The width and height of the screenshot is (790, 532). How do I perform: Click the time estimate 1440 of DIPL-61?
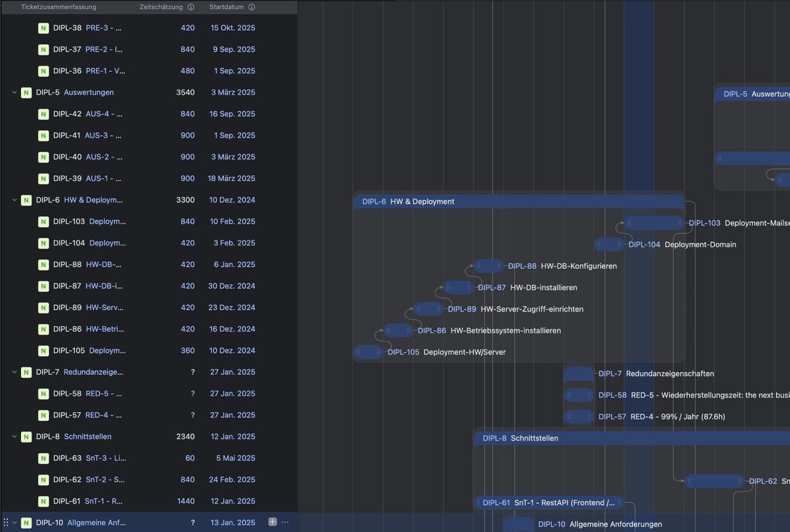tap(186, 501)
